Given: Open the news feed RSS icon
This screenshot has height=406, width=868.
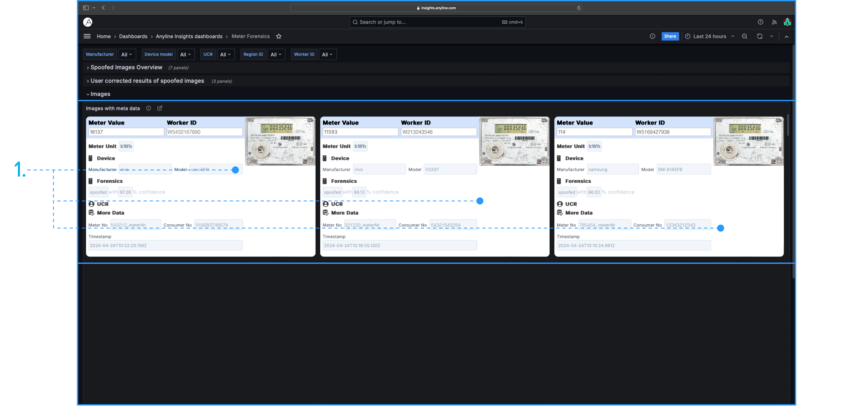Looking at the screenshot, I should coord(774,22).
